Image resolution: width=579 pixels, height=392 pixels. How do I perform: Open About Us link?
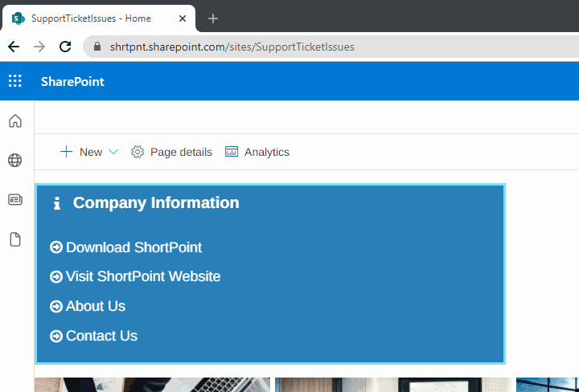[x=95, y=306]
